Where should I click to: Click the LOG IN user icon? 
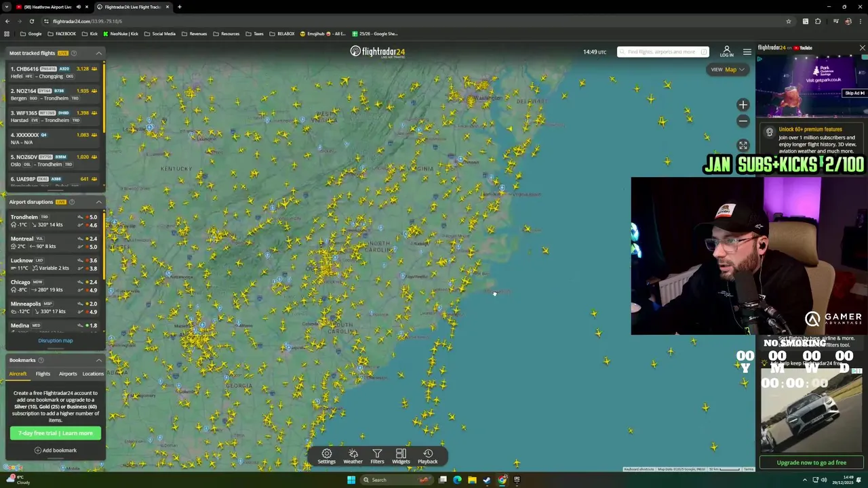(x=726, y=52)
